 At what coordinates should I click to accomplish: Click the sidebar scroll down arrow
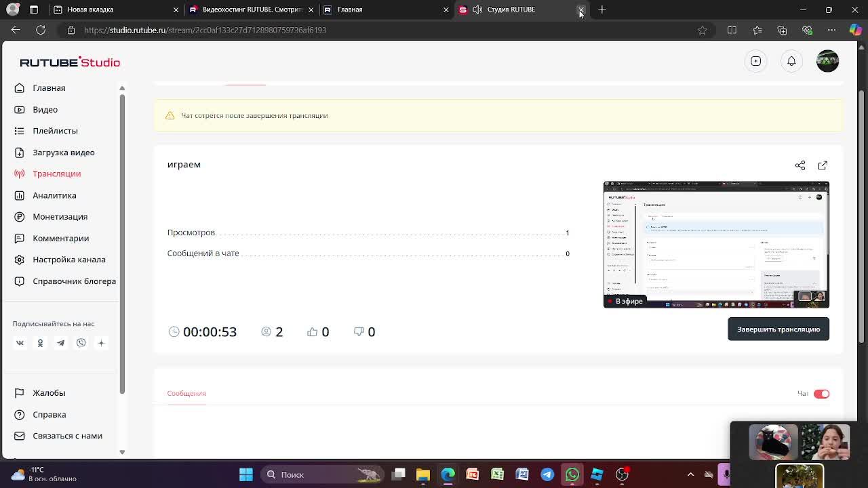point(122,451)
